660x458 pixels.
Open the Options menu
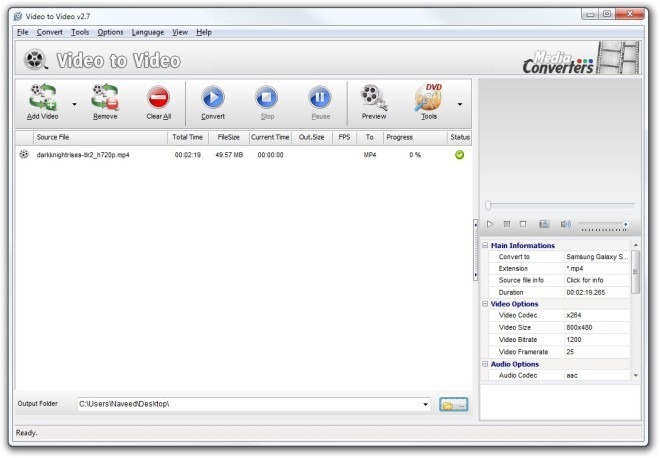[110, 32]
